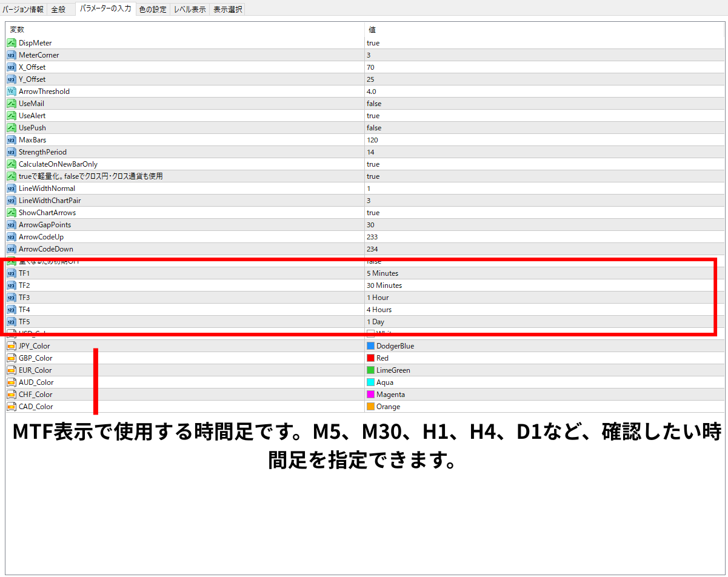Select the MeterCorner integer icon
This screenshot has width=728, height=577.
(x=12, y=55)
